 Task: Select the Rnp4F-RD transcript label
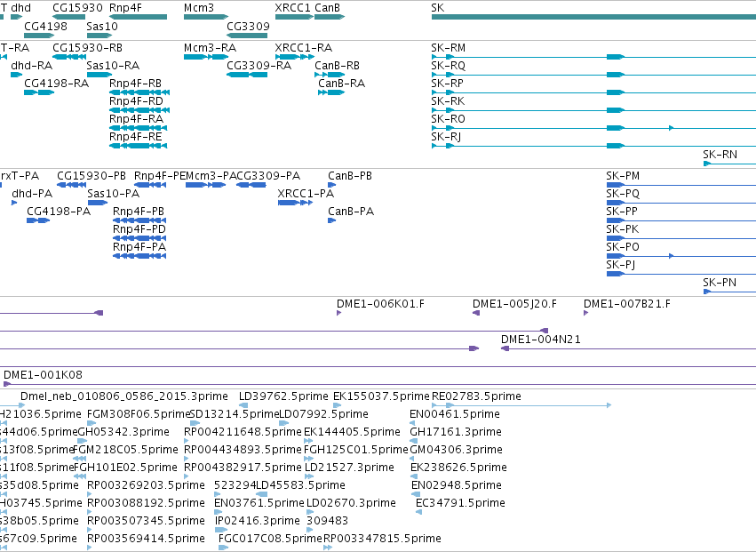point(137,101)
